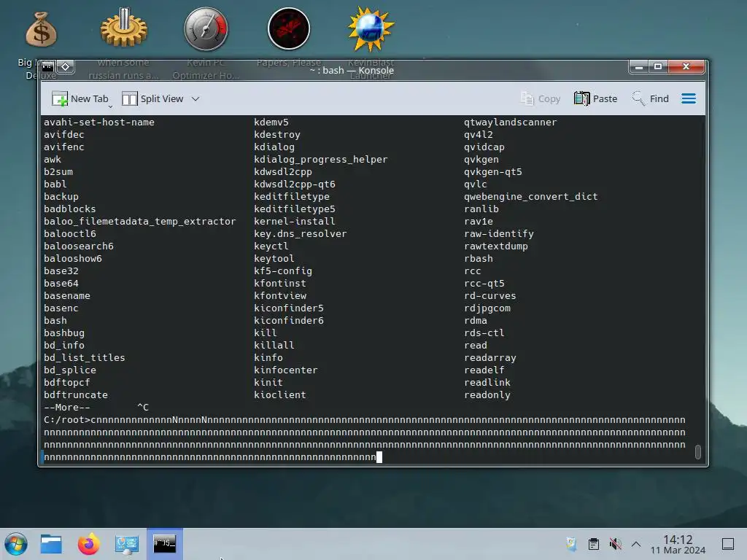747x560 pixels.
Task: Click 'bd_list_titles' in terminal listing
Action: 85,357
